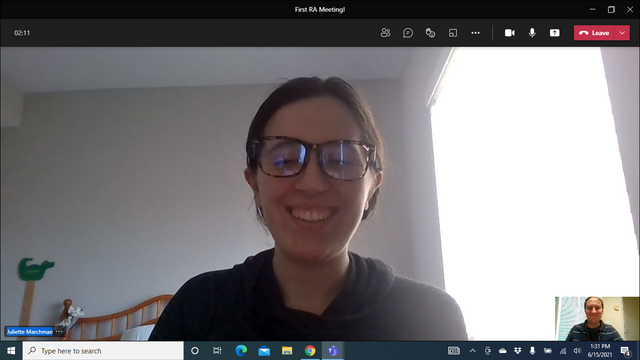This screenshot has width=640, height=360.
Task: Open options next to Juliette Marchman name
Action: click(x=59, y=331)
